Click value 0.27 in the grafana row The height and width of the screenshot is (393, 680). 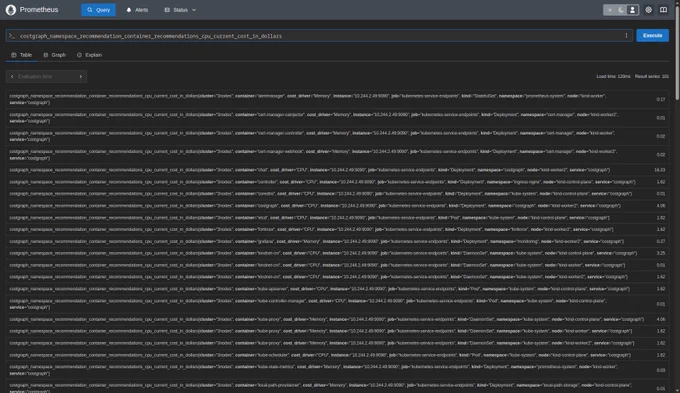(x=660, y=241)
